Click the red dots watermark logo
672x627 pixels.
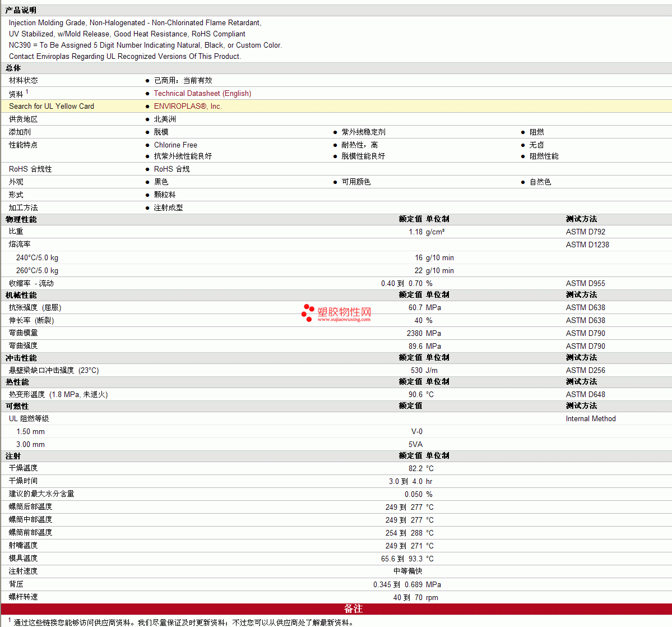coord(308,313)
